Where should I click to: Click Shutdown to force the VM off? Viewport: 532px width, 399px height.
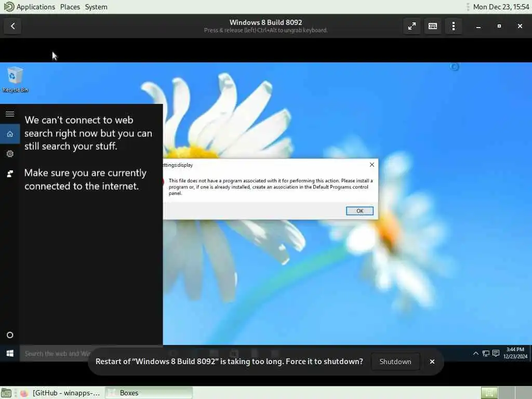[395, 362]
